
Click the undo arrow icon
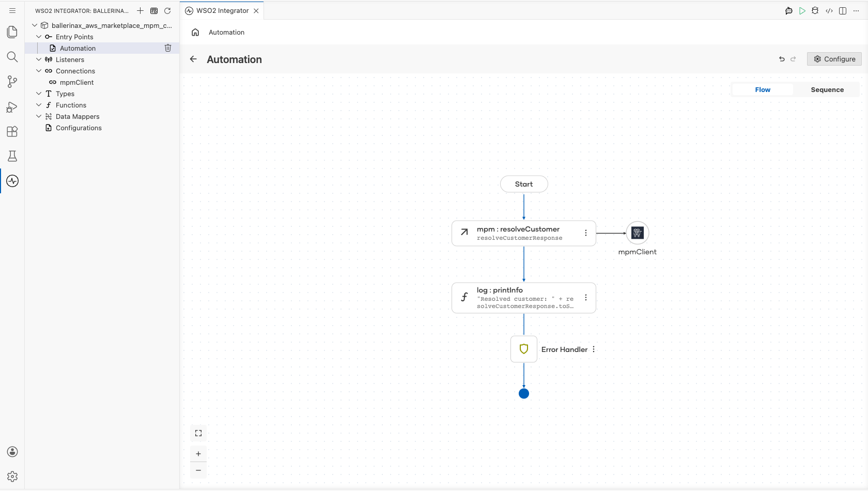click(x=782, y=59)
